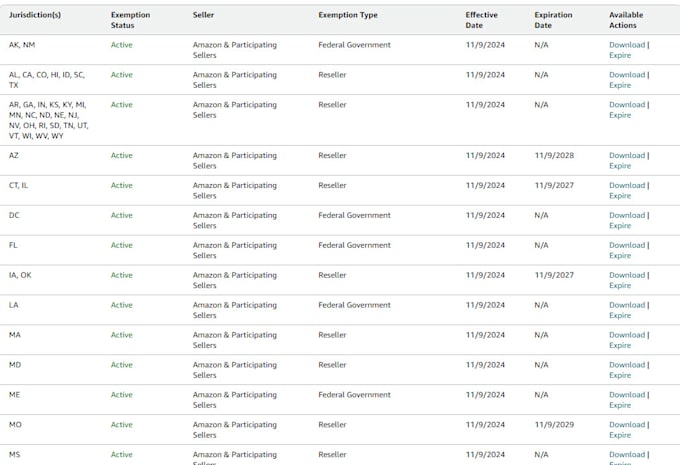This screenshot has height=465, width=680.
Task: Expire the AZ exemption
Action: [620, 166]
